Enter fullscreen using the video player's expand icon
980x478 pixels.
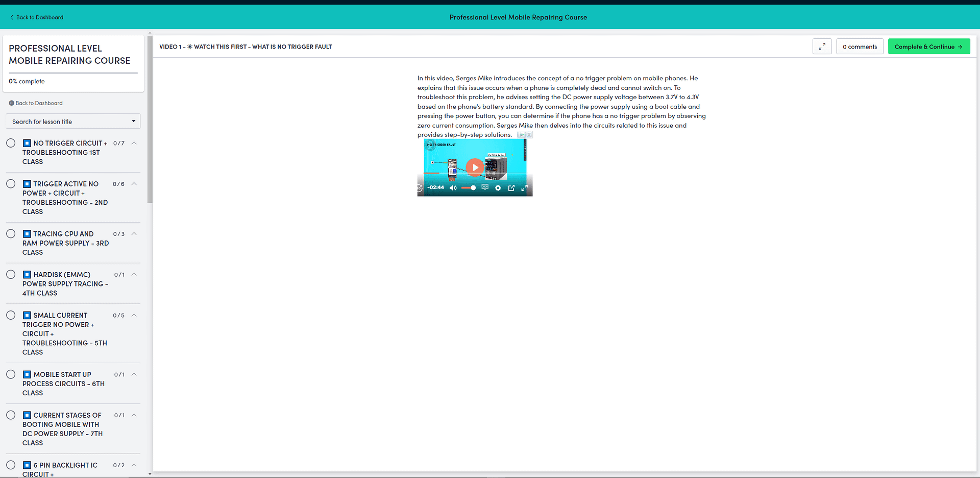click(x=524, y=188)
